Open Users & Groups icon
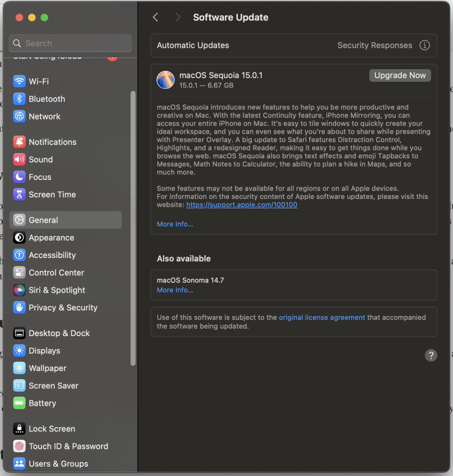Viewport: 453px width, 476px height. click(19, 464)
